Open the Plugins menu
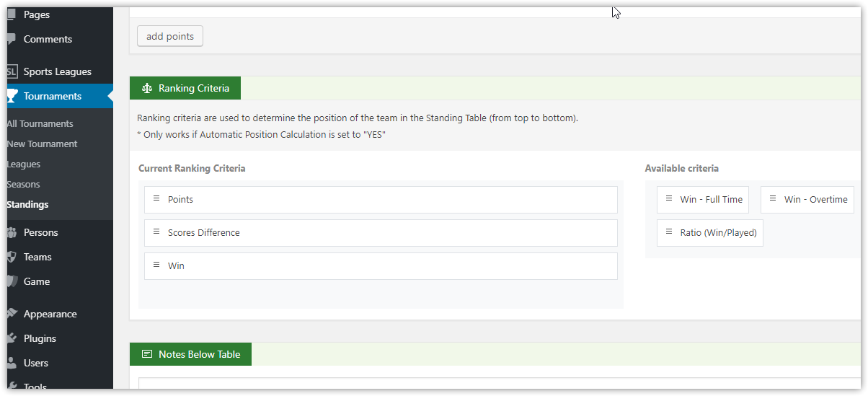Screen dimensions: 868x396 [x=40, y=338]
